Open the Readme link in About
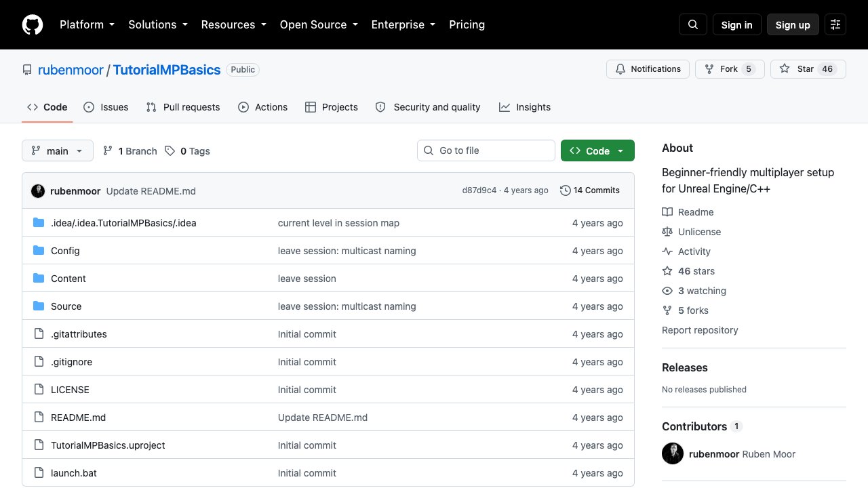 point(688,212)
